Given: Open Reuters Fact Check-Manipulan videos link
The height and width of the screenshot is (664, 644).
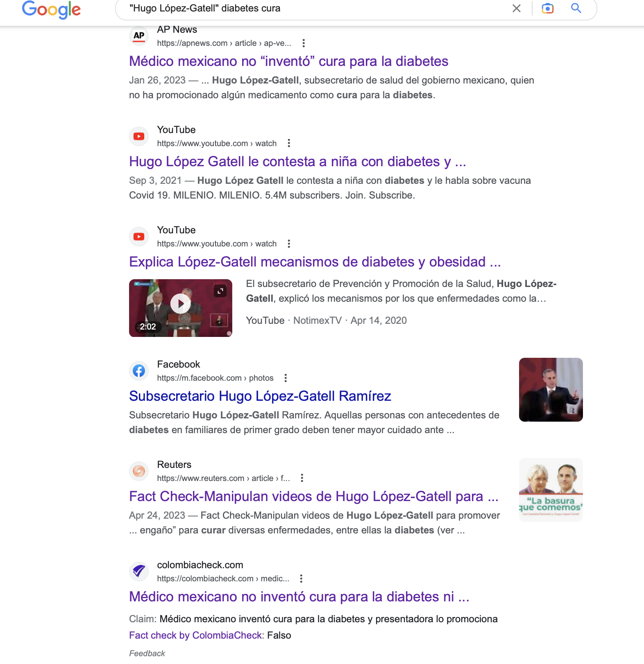Looking at the screenshot, I should (x=314, y=497).
